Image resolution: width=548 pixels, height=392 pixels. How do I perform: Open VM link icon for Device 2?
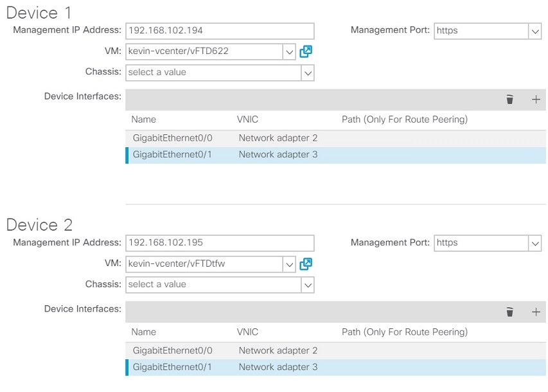306,264
